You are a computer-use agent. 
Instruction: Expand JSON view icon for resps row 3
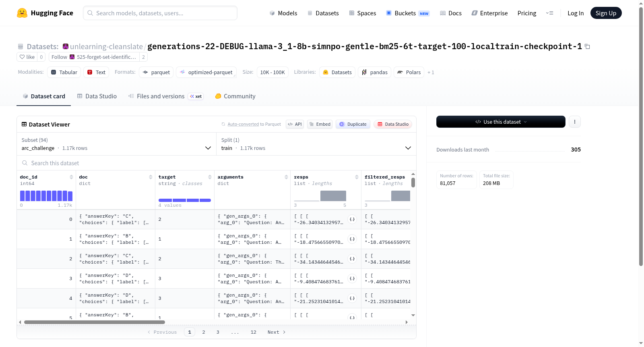(x=352, y=278)
